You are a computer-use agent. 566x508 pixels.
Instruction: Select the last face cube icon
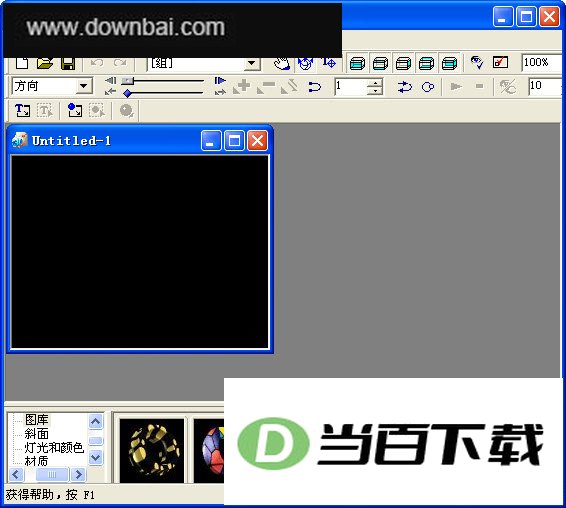(x=449, y=64)
